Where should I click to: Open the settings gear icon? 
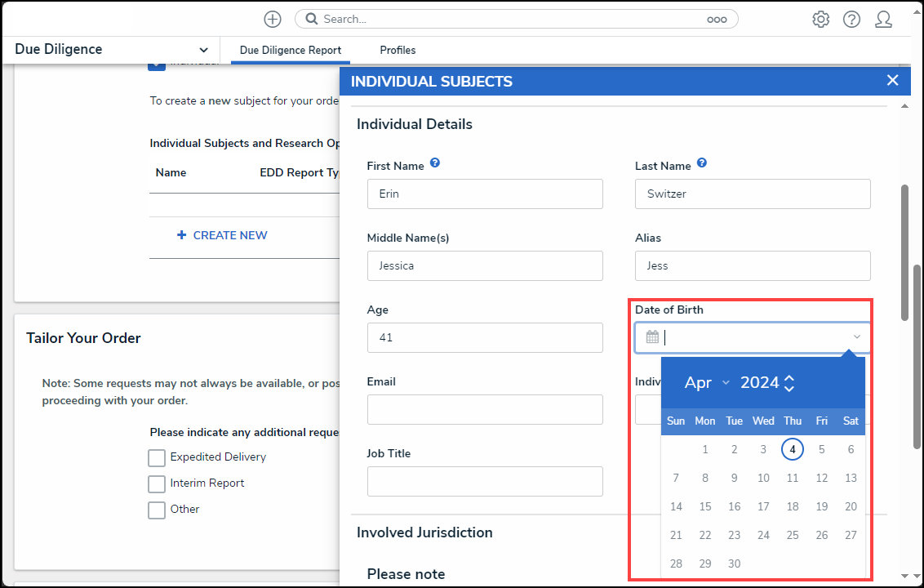click(820, 19)
